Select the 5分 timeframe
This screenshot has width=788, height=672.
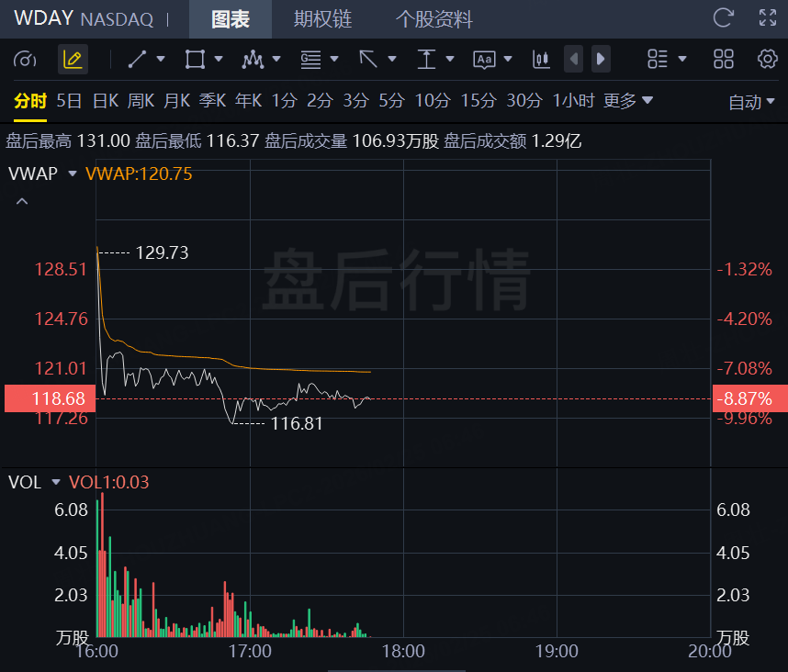[391, 101]
